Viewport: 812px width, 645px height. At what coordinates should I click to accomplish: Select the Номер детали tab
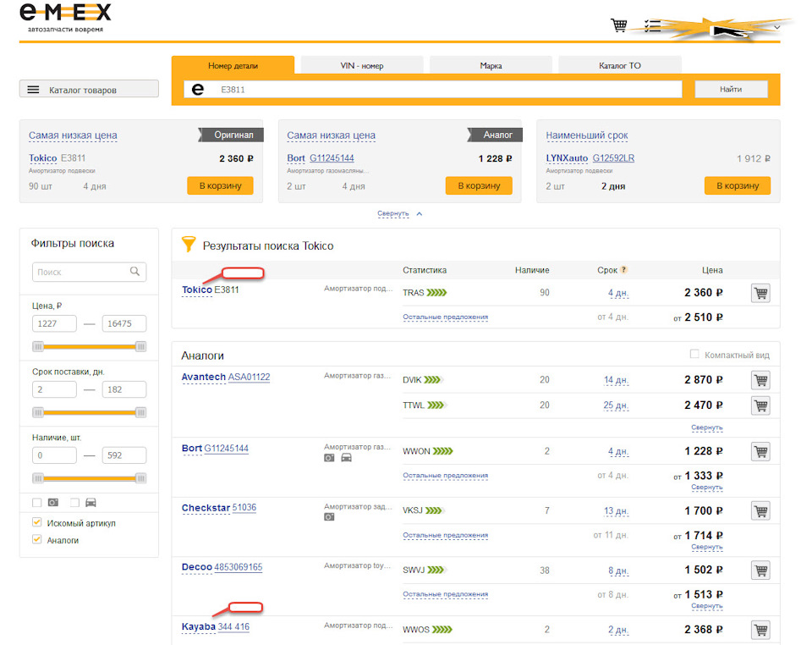[x=233, y=65]
